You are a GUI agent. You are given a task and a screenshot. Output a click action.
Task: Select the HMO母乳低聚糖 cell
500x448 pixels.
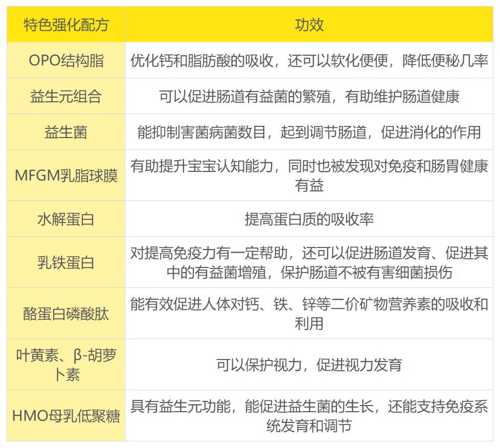pos(66,416)
